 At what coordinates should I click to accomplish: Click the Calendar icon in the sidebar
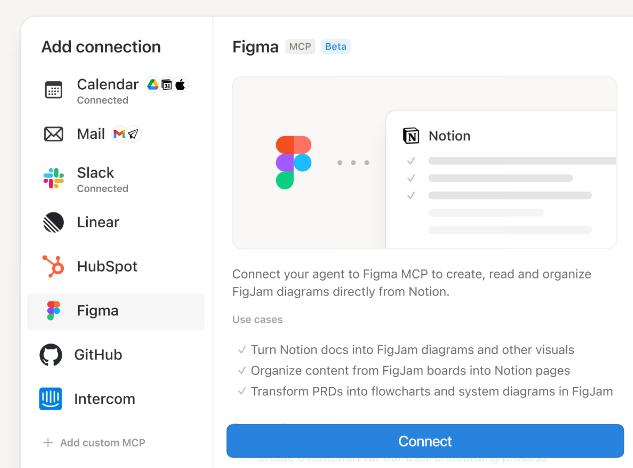[54, 90]
